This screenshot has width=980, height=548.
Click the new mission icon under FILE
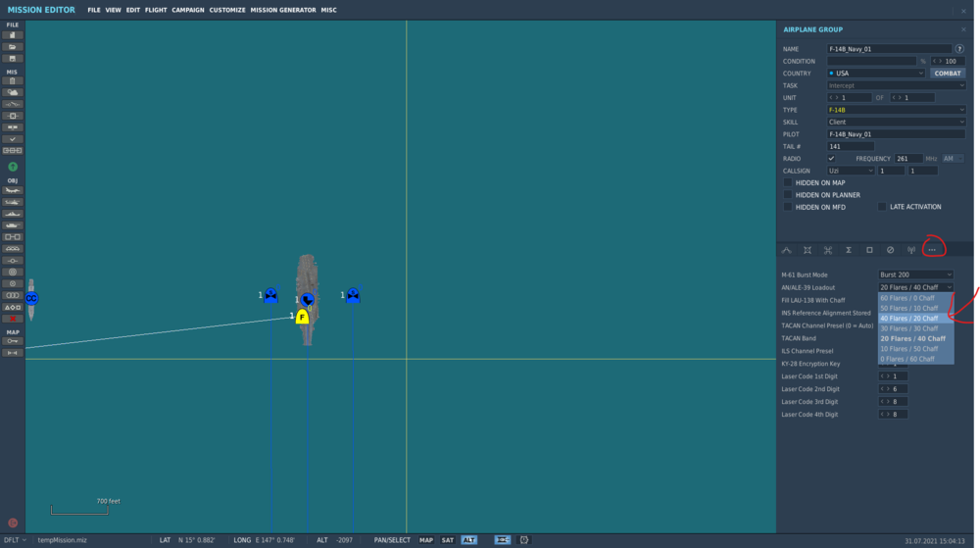[13, 35]
